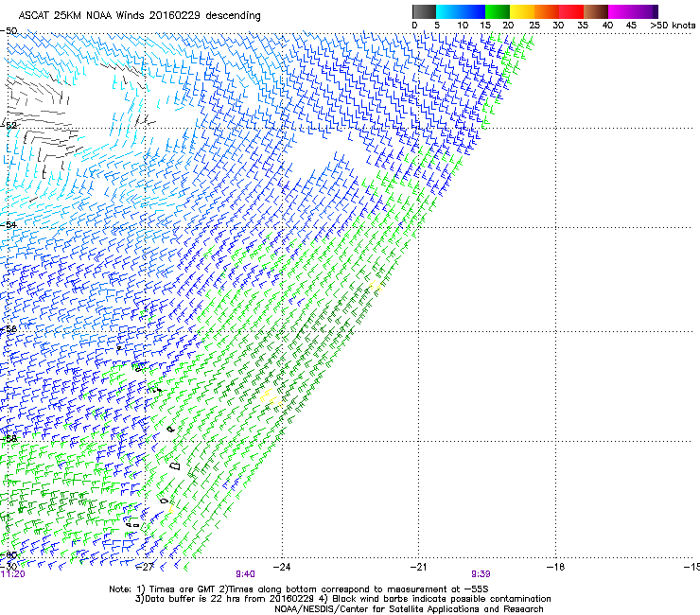Pick the brown 35-40 knots color segment
700x615 pixels.
click(x=596, y=11)
